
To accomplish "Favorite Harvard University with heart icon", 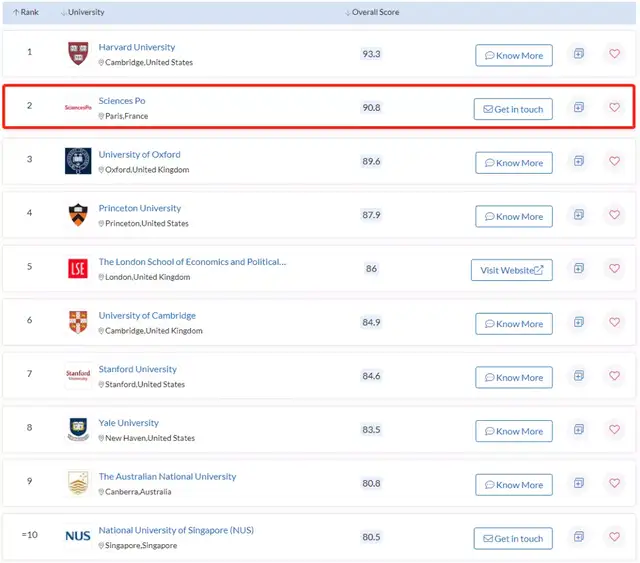I will [x=614, y=54].
